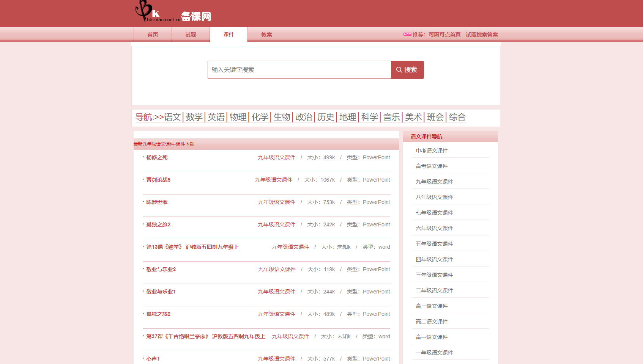643x364 pixels.
Task: Click the arrow marker beside 敬业与乐业2
Action: [143, 269]
